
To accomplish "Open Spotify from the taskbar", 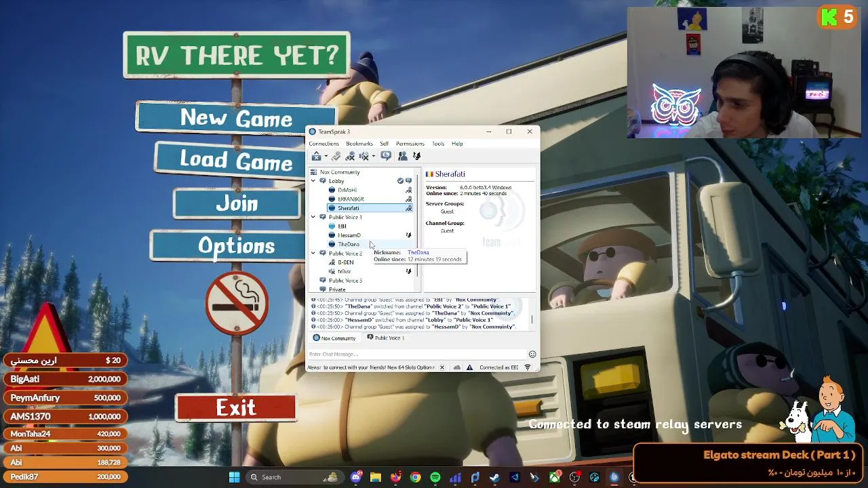I will coord(435,477).
